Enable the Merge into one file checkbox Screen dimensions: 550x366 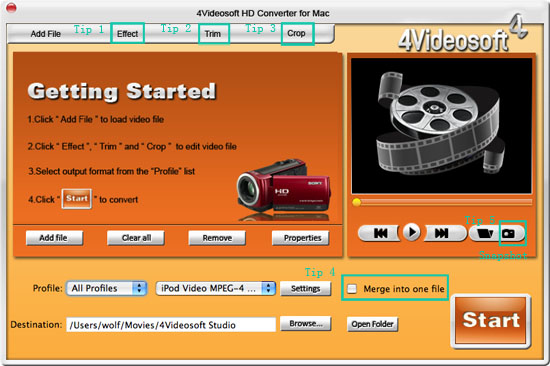tap(352, 289)
